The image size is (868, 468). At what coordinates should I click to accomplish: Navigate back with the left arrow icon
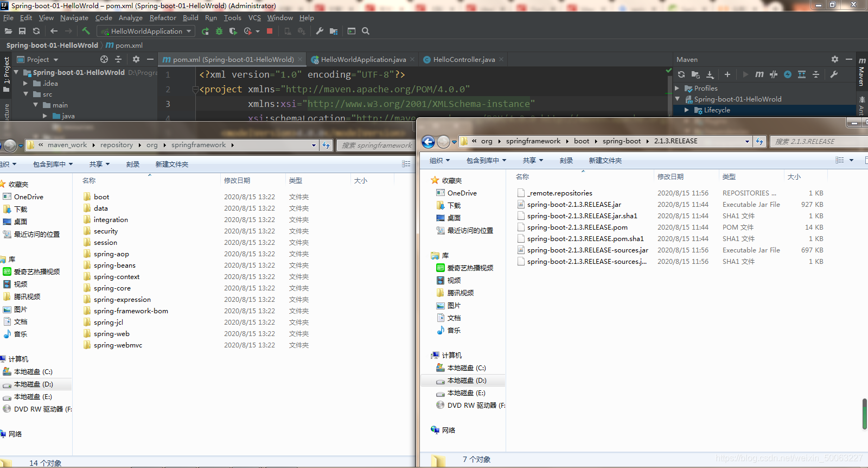point(54,31)
